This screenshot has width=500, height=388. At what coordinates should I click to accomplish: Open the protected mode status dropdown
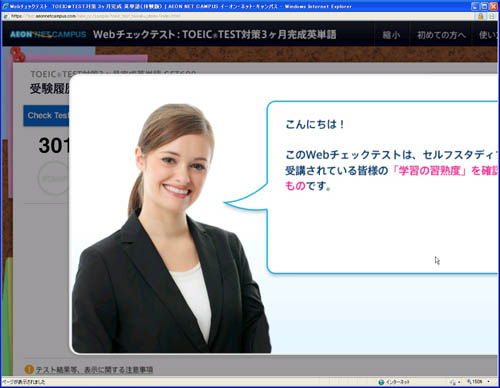[x=455, y=382]
